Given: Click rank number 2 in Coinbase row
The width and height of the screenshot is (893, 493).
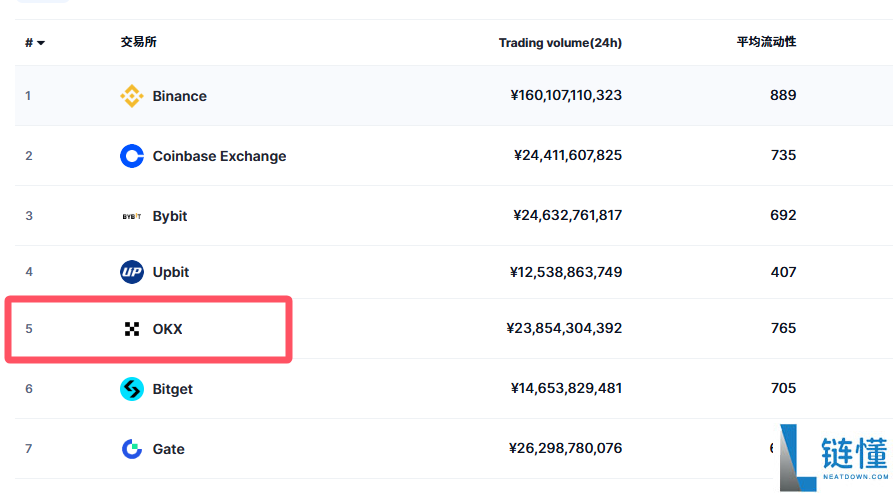Looking at the screenshot, I should pos(28,156).
